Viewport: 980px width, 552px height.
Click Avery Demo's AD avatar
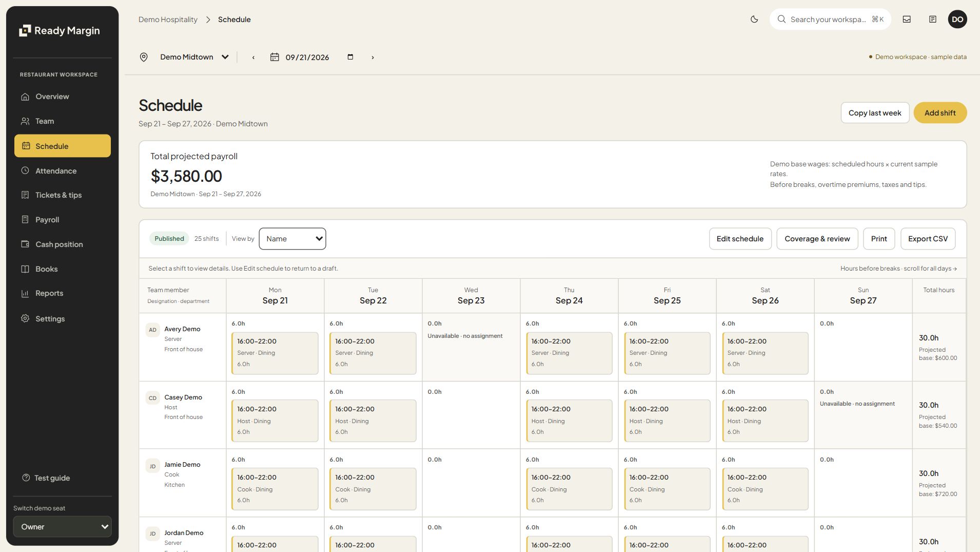click(152, 330)
